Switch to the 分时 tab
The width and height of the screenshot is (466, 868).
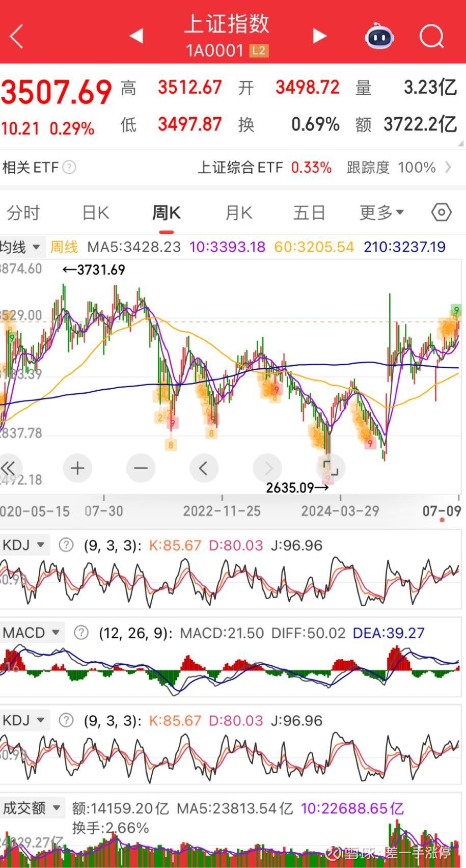click(23, 212)
